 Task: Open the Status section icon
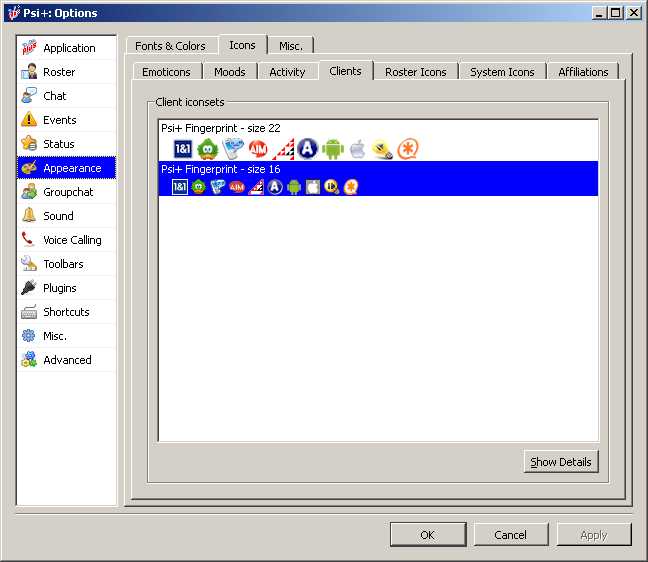29,144
